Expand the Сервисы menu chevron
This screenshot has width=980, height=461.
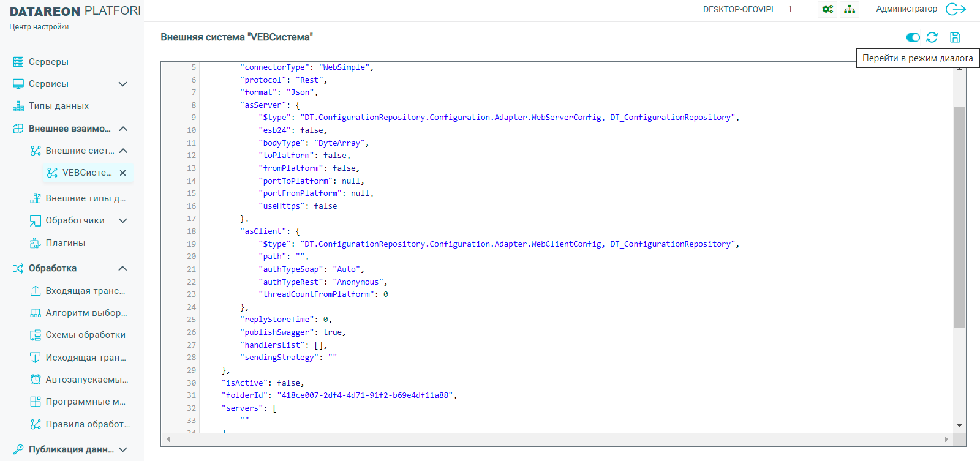(x=123, y=84)
